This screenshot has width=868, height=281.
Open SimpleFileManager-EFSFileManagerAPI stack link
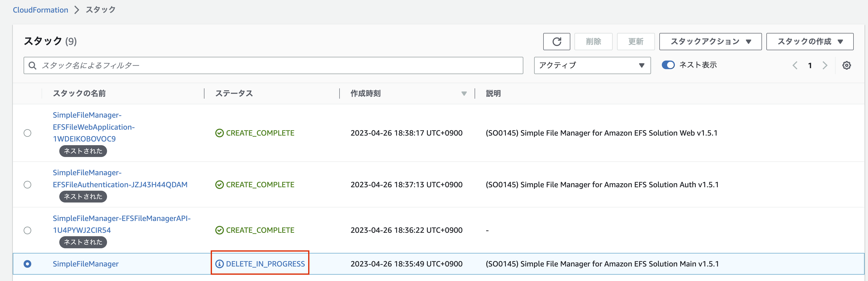pos(122,224)
